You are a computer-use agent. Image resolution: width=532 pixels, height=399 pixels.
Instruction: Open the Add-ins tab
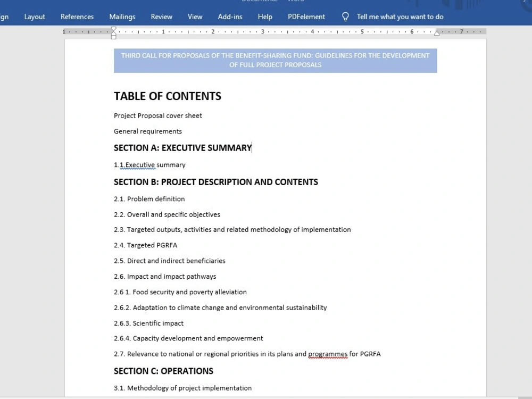coord(230,16)
